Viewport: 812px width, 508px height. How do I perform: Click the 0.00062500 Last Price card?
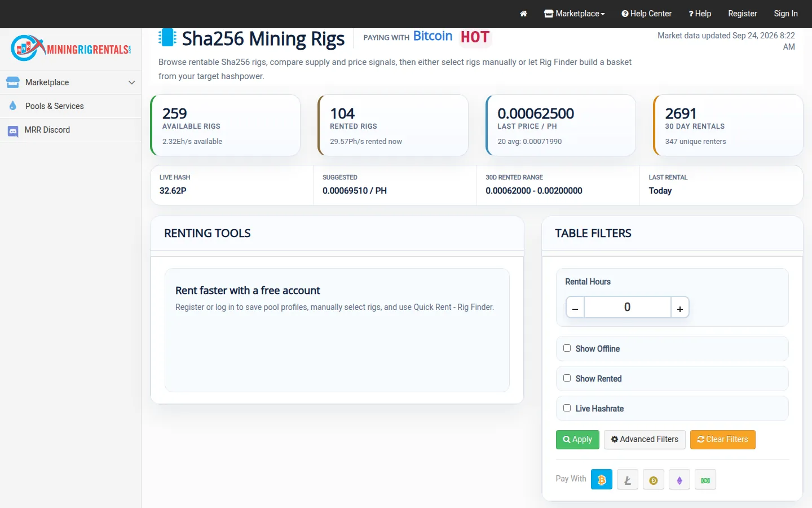[561, 125]
